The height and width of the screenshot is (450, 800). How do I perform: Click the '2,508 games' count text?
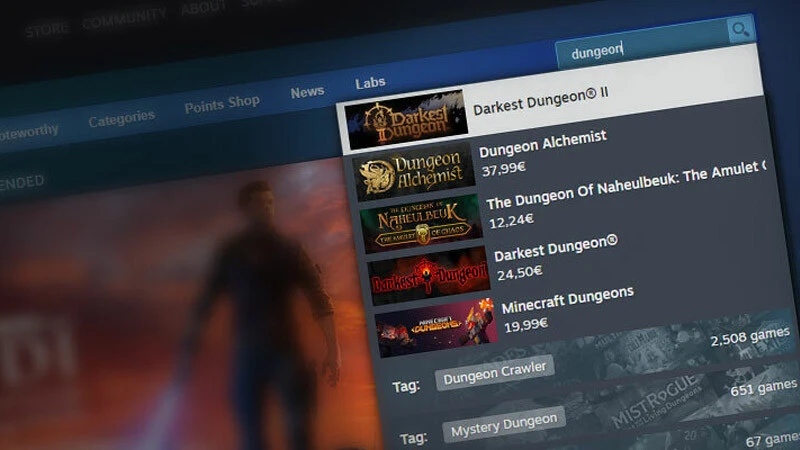749,337
